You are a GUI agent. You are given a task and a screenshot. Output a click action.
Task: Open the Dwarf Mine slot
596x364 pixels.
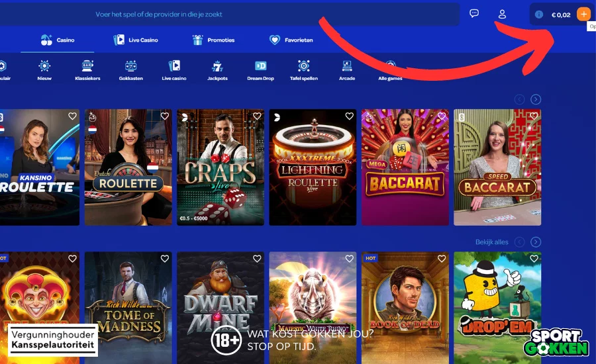221,308
